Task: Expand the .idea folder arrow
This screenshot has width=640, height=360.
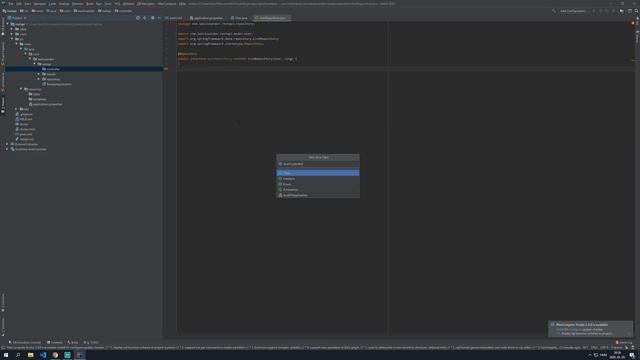Action: click(12, 29)
